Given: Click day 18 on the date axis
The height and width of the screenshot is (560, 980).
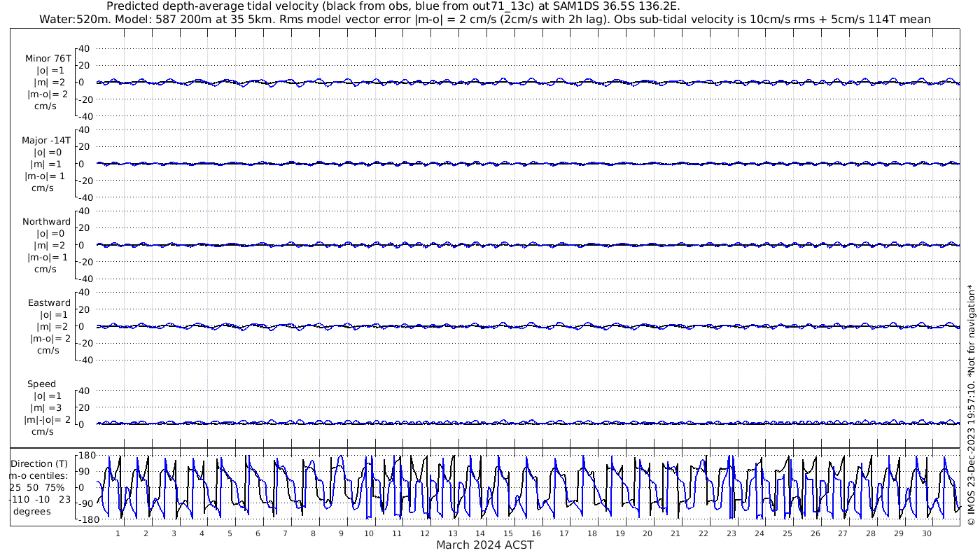Looking at the screenshot, I should click(592, 533).
